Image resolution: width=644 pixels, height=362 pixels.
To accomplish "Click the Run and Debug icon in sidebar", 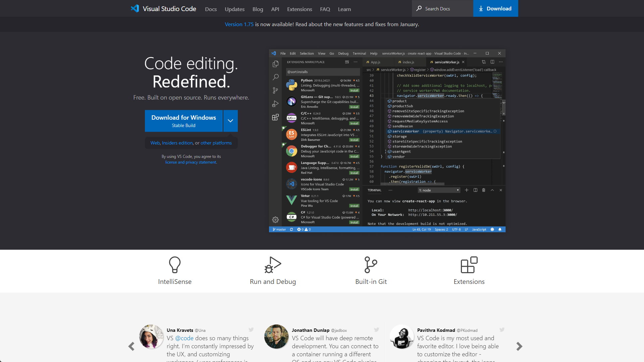I will pos(275,104).
